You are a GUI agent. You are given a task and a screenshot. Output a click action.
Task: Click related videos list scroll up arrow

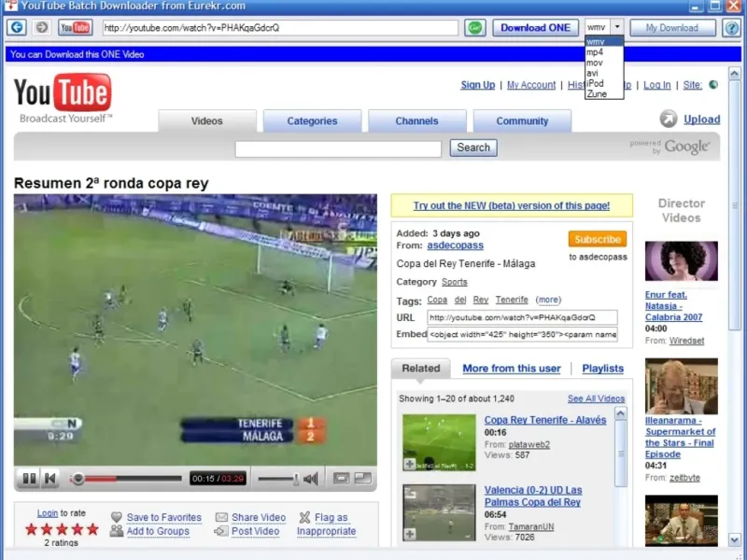tap(620, 413)
